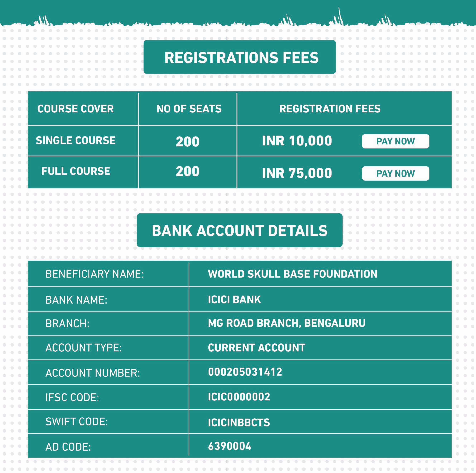Select the Current Account type value
This screenshot has height=473, width=476.
256,348
